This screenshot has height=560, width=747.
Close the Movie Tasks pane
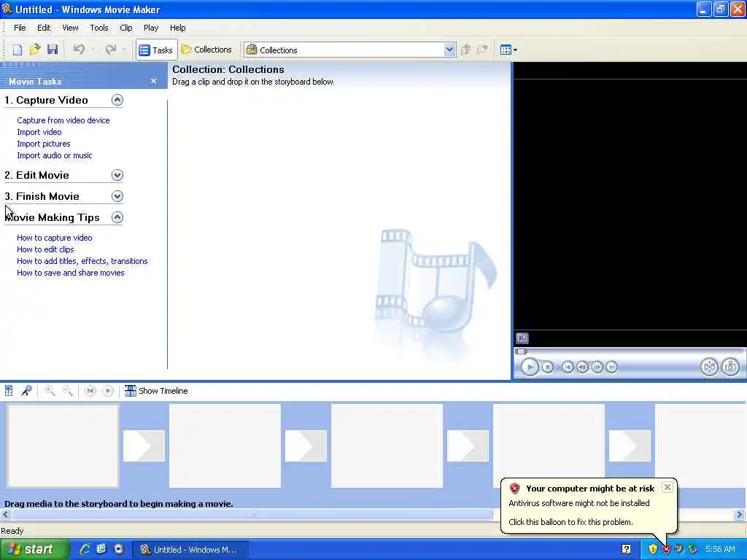[x=153, y=82]
